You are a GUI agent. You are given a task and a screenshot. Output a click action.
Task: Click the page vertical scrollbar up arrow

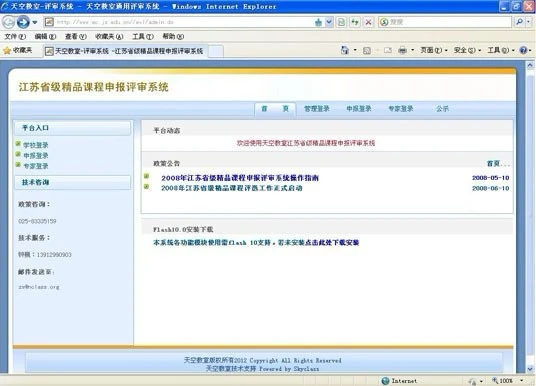click(x=530, y=65)
